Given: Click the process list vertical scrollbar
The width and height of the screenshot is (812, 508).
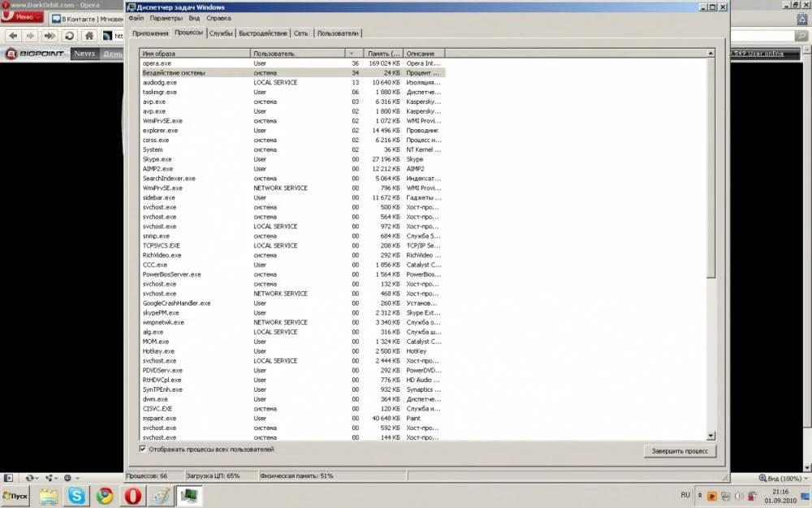Looking at the screenshot, I should click(x=711, y=163).
